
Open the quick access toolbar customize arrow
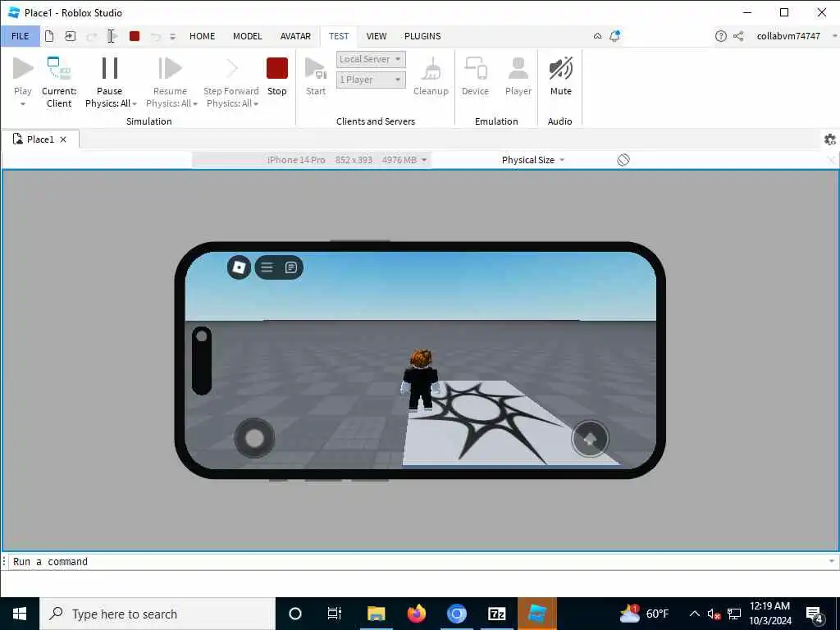coord(172,36)
